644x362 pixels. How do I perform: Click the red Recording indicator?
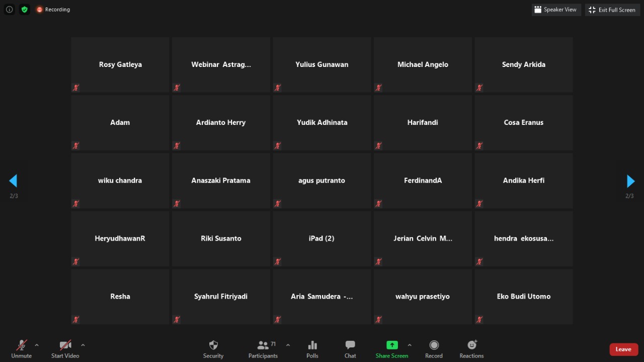pyautogui.click(x=53, y=10)
